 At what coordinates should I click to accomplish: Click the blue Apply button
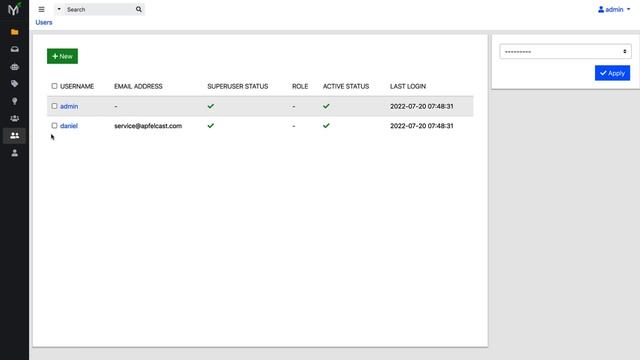coord(612,73)
